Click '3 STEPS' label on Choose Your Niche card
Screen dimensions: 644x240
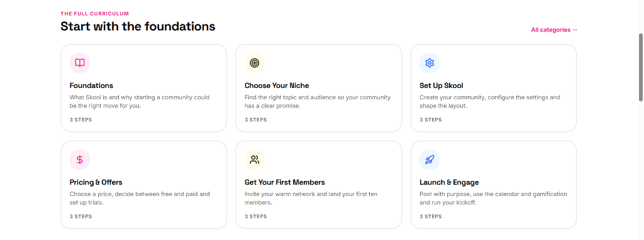[255, 120]
